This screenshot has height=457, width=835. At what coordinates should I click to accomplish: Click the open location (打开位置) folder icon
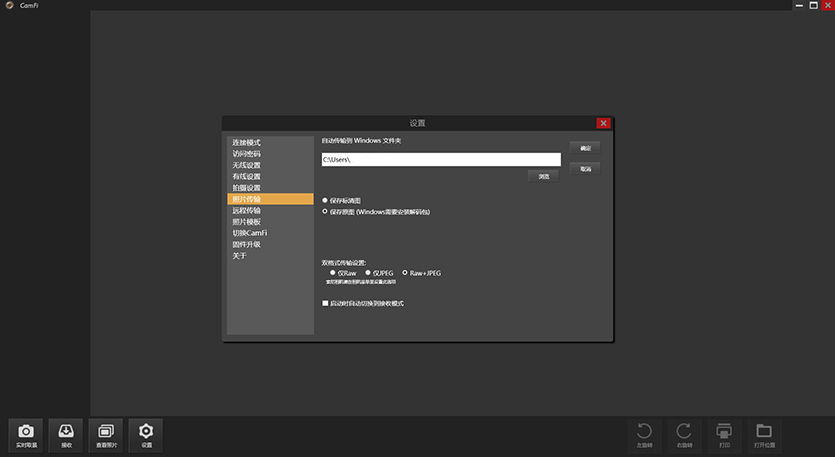click(764, 433)
